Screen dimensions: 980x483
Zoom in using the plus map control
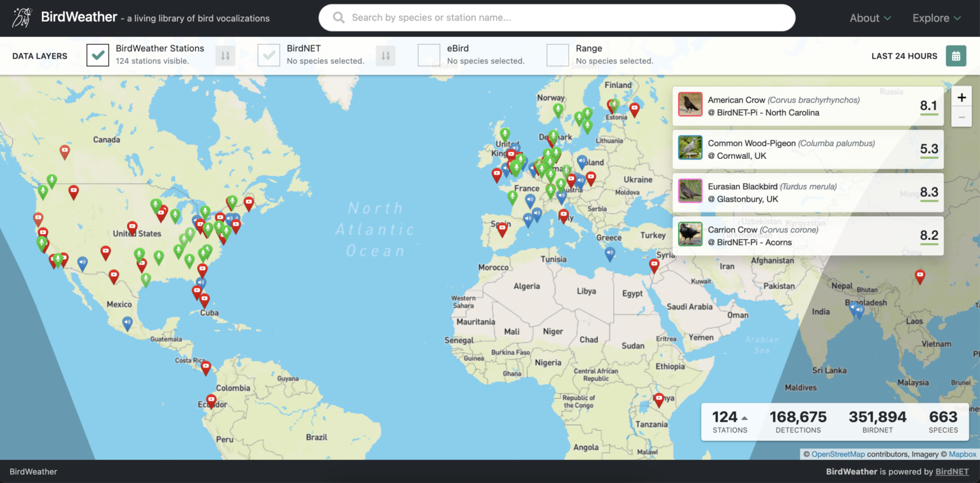(x=961, y=96)
